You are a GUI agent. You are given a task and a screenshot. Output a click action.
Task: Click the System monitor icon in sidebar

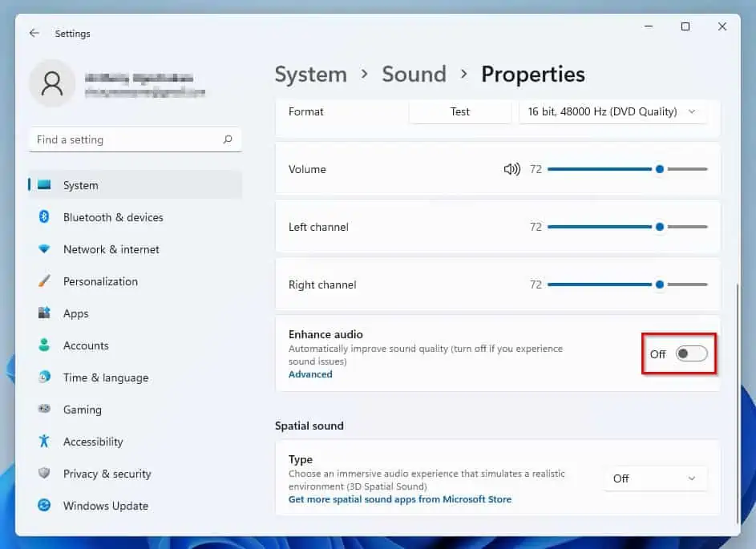pyautogui.click(x=44, y=184)
